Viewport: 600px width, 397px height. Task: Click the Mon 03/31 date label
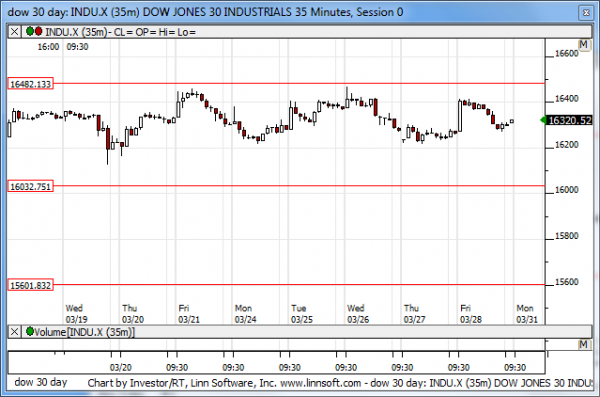pyautogui.click(x=527, y=314)
